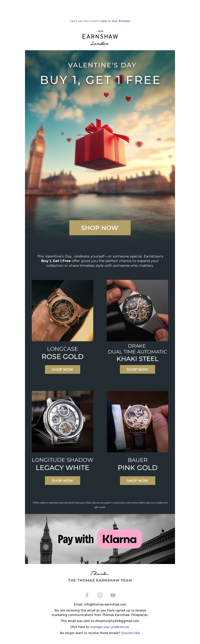Click the Earnshaw London logo
200x644 pixels.
100,38
